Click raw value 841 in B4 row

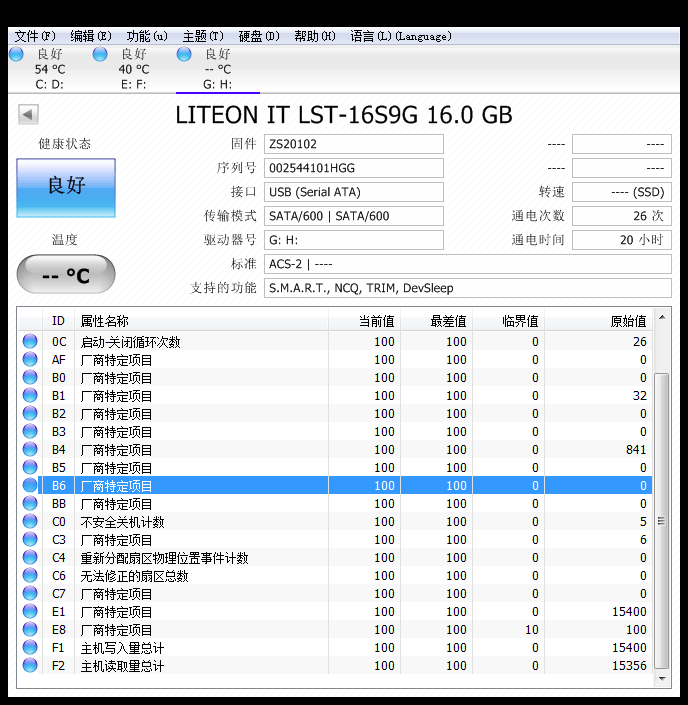point(636,450)
